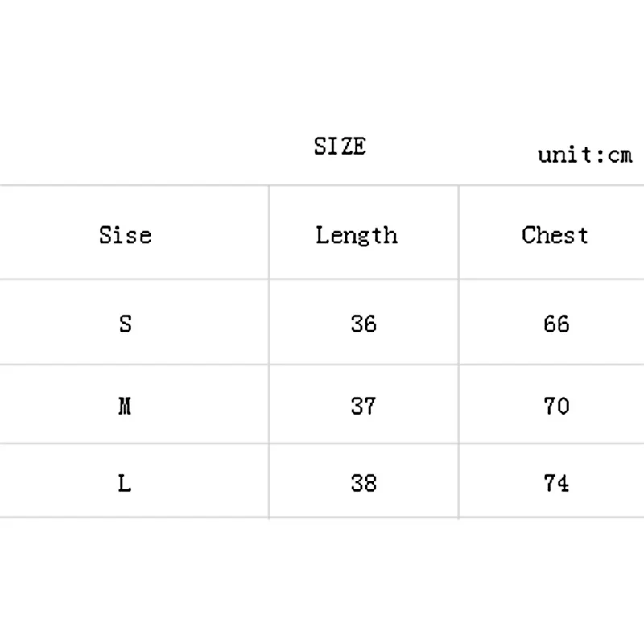Select the Chest value 70
The height and width of the screenshot is (644, 644).
(x=556, y=406)
